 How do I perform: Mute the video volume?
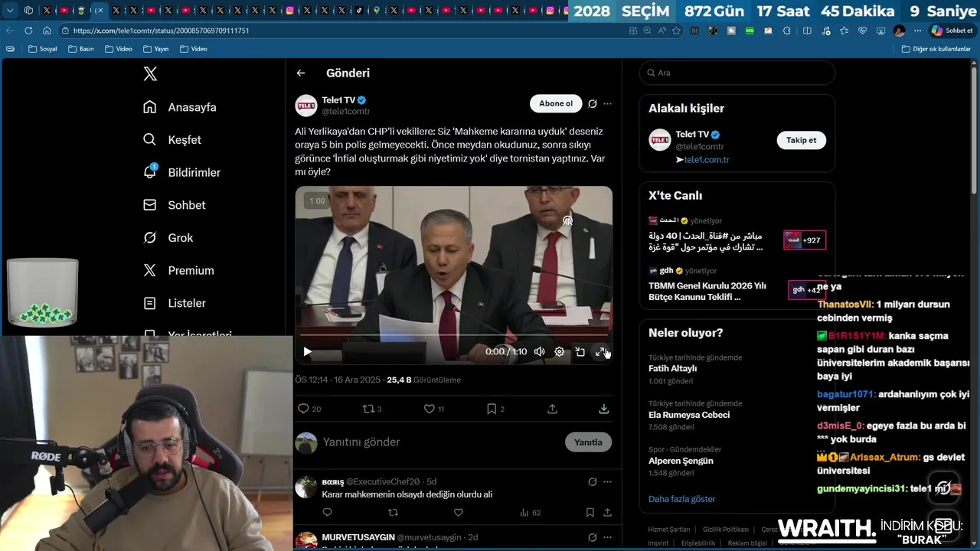539,351
